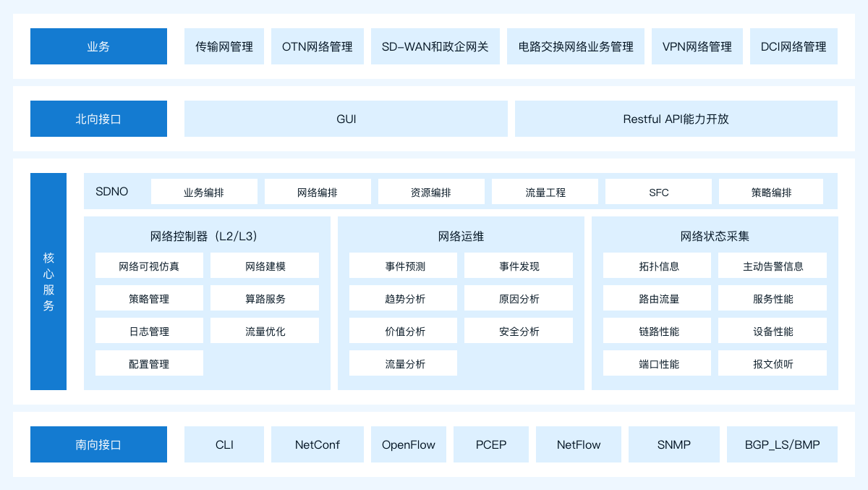
Task: Click the 南向接口 layer label
Action: coord(98,444)
